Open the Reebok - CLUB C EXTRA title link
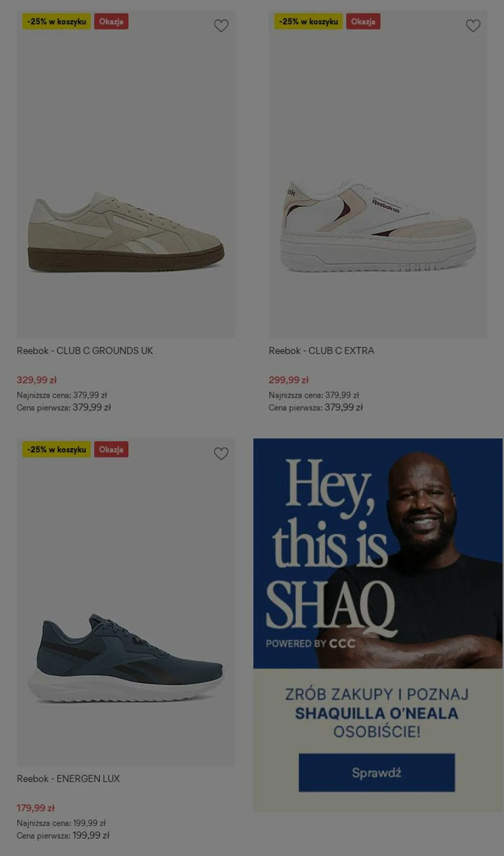The width and height of the screenshot is (504, 856). click(321, 351)
